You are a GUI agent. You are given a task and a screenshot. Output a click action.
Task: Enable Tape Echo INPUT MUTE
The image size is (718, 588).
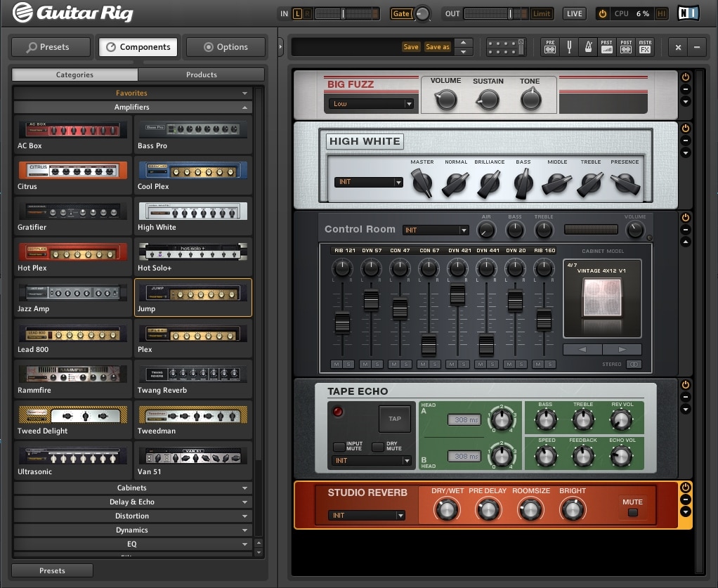coord(339,447)
